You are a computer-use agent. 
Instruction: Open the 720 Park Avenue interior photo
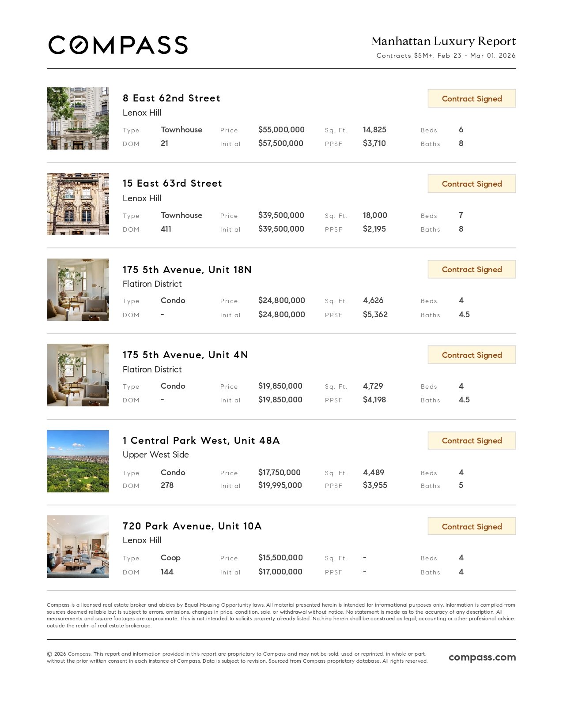pos(78,547)
